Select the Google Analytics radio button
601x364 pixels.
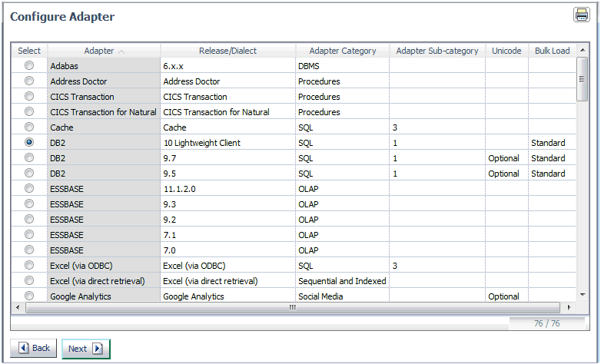pos(29,296)
